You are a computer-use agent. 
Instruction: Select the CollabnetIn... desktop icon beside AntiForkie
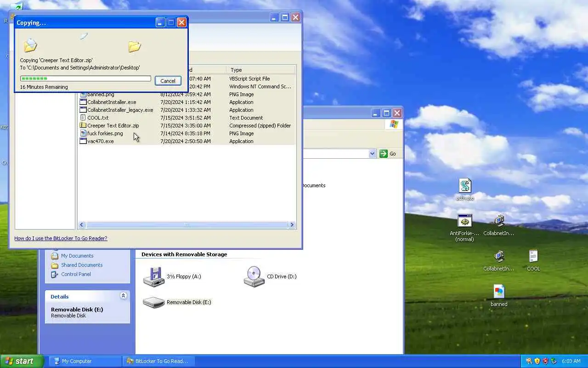coord(499,221)
